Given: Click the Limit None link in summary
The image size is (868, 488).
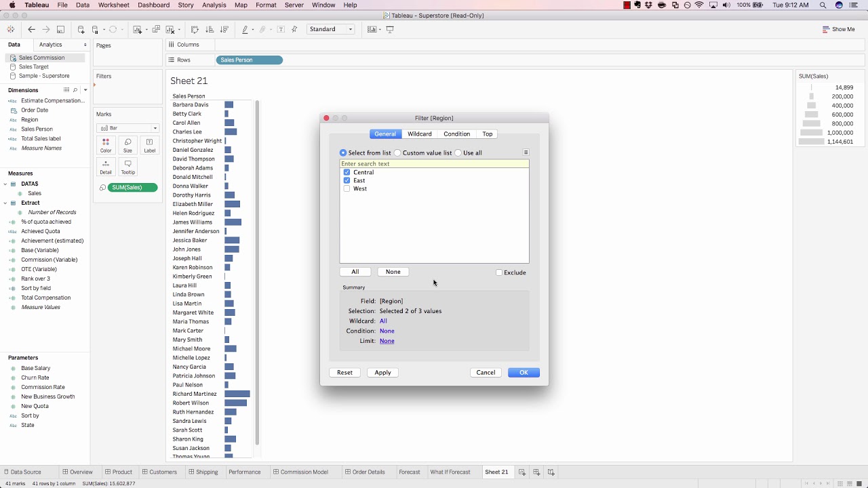Looking at the screenshot, I should [387, 341].
